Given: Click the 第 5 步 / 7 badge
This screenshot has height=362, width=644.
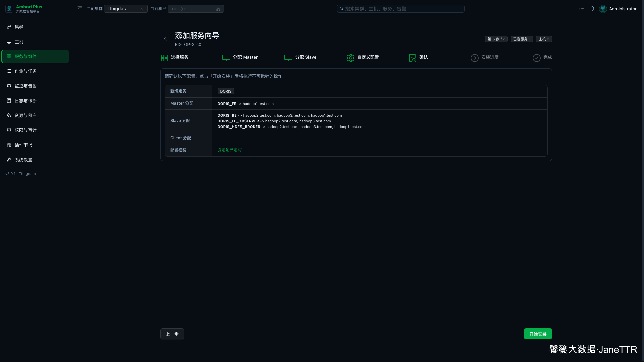Looking at the screenshot, I should 496,39.
